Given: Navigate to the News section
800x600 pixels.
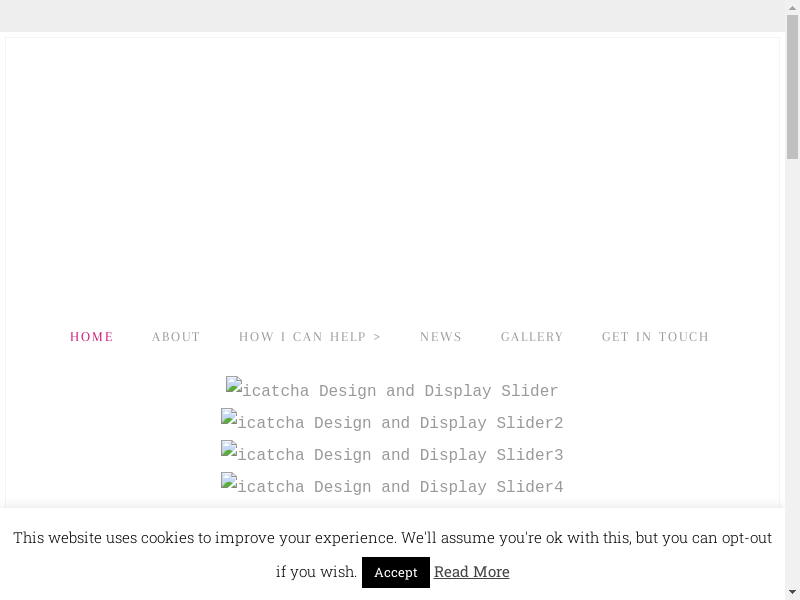Looking at the screenshot, I should 441,337.
